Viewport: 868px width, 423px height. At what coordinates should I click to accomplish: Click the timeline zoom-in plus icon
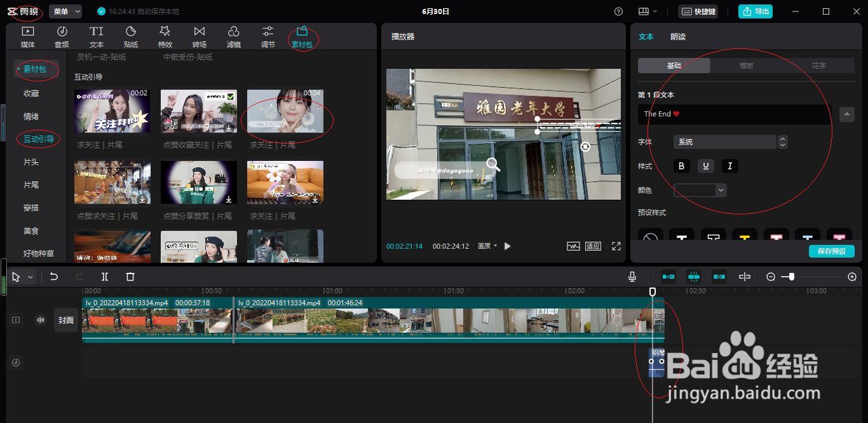click(852, 277)
